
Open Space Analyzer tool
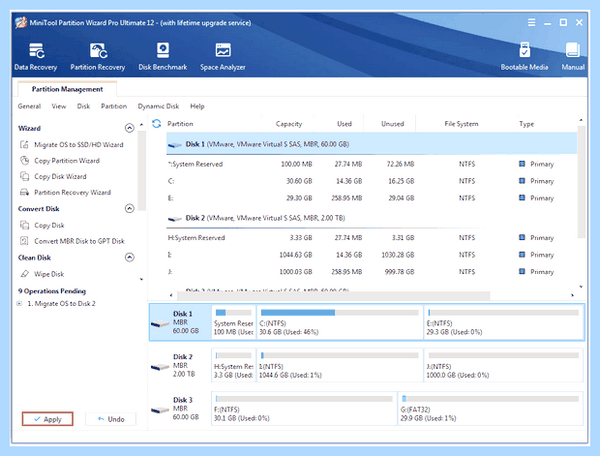tap(223, 57)
